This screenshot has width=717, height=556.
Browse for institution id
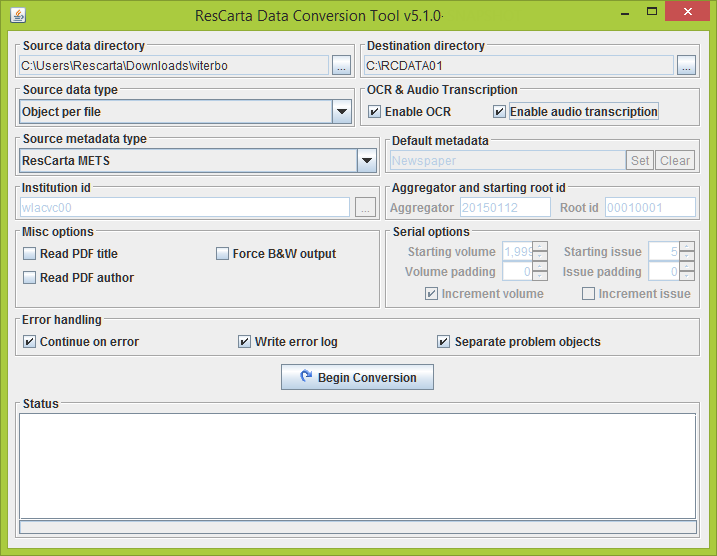365,208
